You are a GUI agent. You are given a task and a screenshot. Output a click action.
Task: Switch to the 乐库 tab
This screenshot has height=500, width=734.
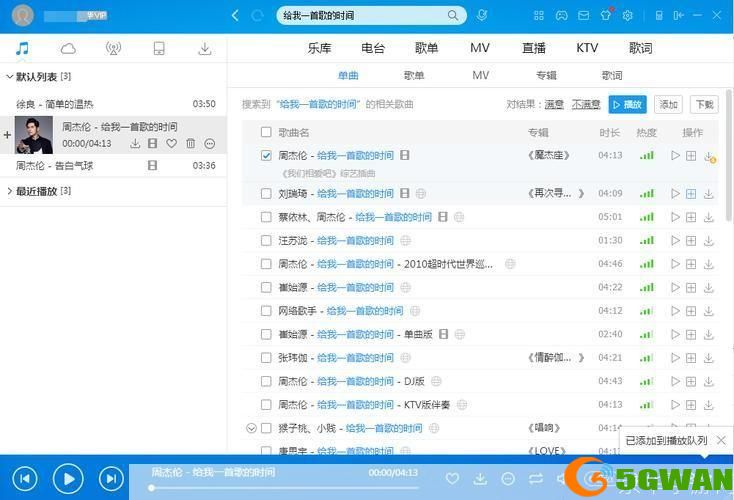click(x=319, y=48)
